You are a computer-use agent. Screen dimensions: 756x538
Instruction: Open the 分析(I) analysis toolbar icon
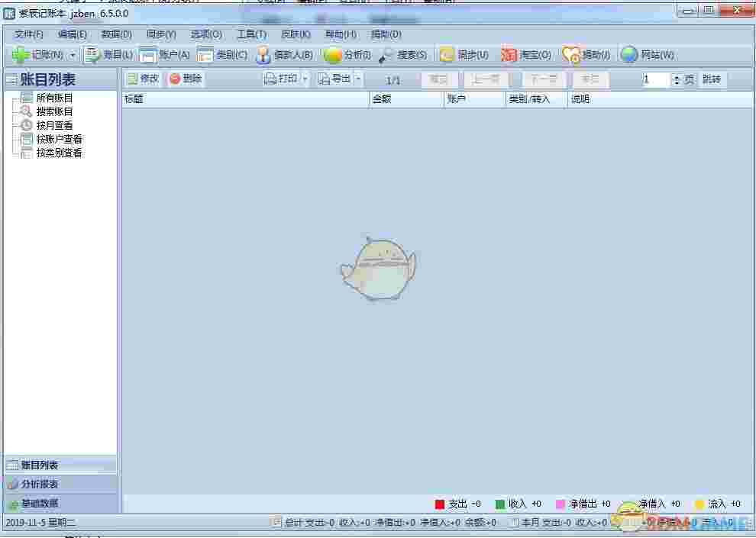pos(333,55)
